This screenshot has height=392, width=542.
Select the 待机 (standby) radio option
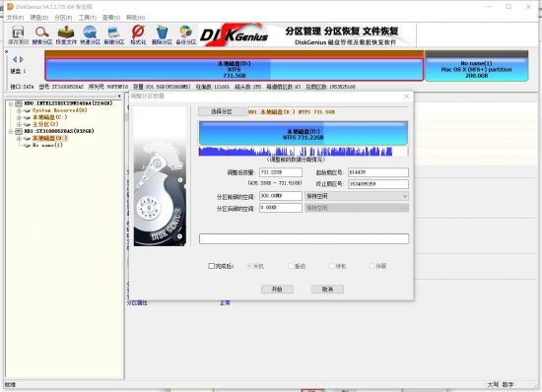[x=331, y=266]
